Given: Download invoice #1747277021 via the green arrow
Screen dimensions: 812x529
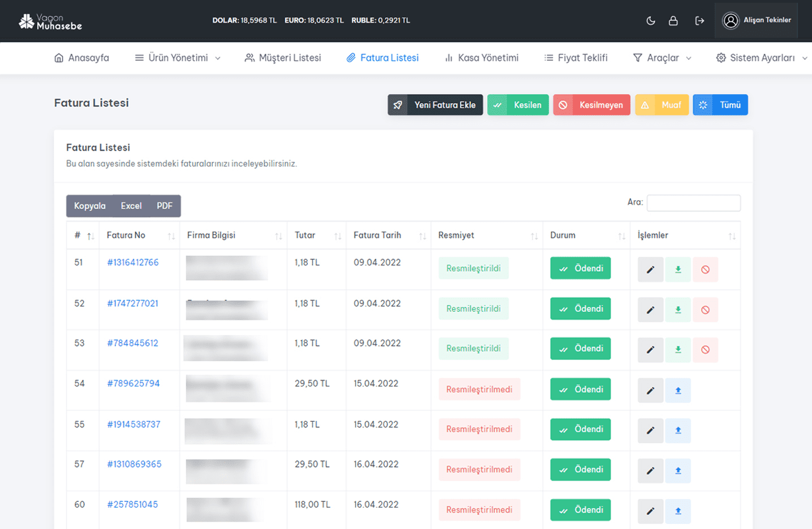Looking at the screenshot, I should pyautogui.click(x=678, y=310).
